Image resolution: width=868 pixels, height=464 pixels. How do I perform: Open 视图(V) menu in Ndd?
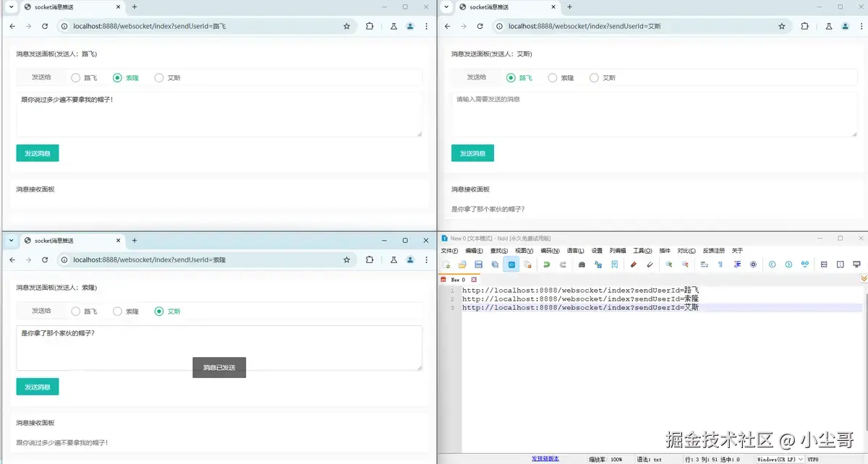click(x=524, y=251)
